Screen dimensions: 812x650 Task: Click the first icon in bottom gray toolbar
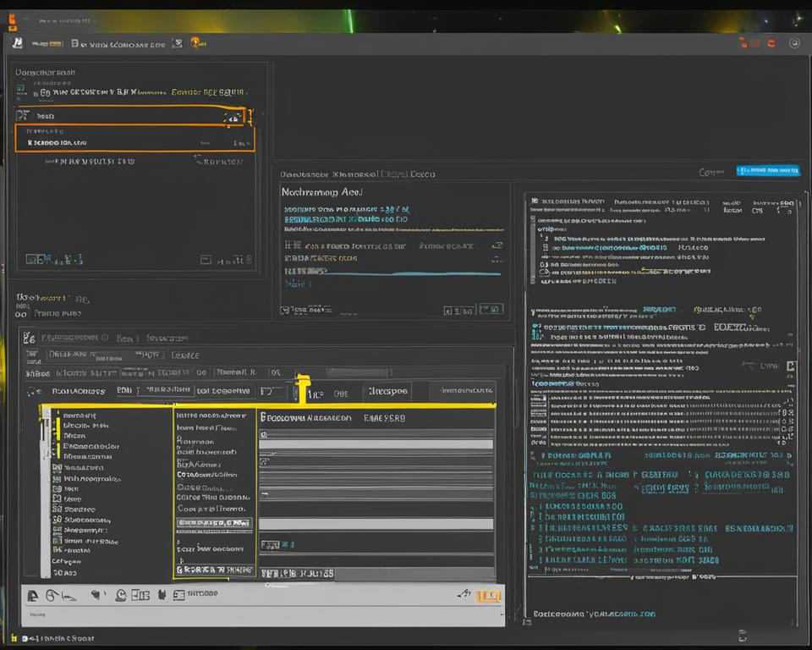pyautogui.click(x=33, y=596)
